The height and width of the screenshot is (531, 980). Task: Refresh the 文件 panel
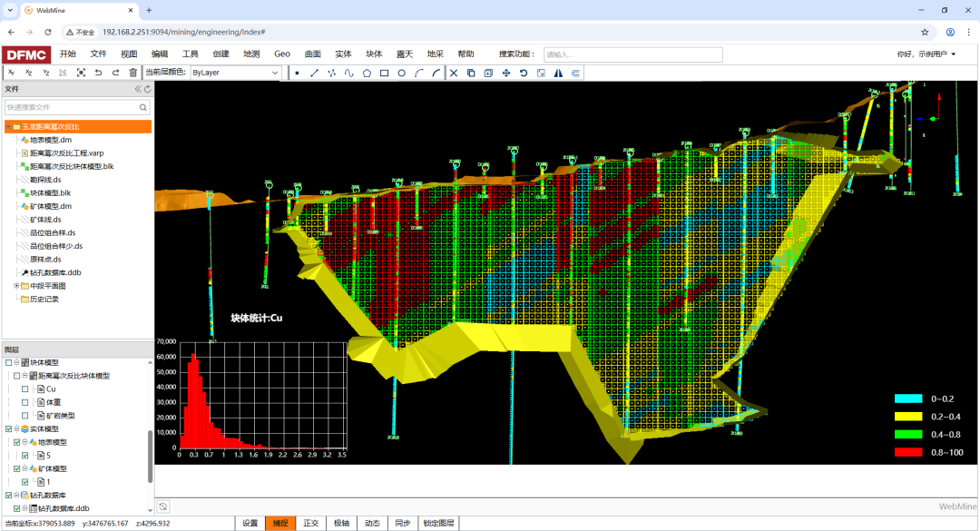(147, 89)
